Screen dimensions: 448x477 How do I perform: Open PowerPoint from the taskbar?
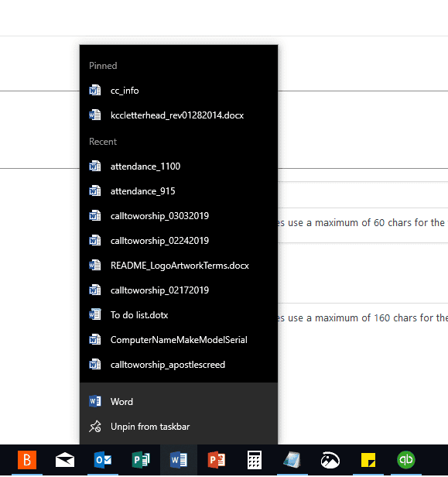point(217,460)
